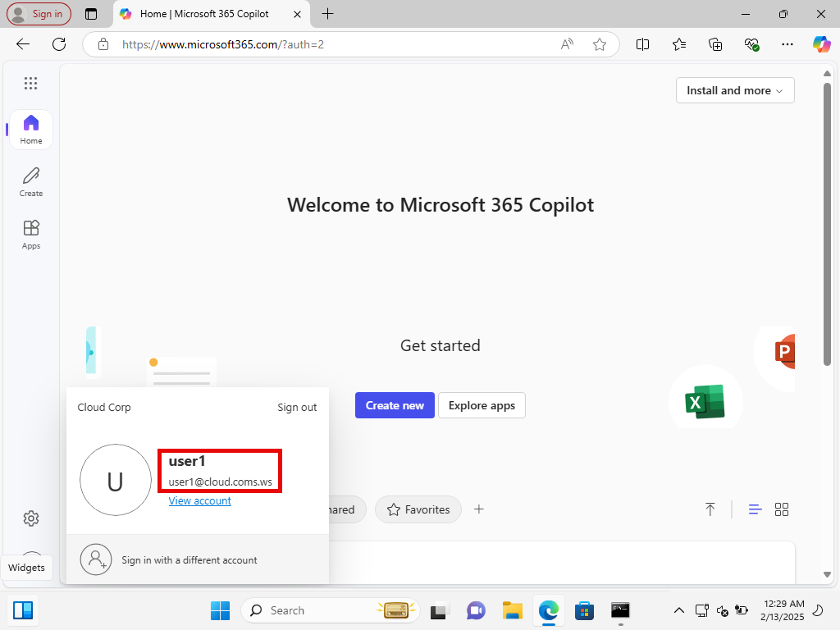Viewport: 840px width, 630px height.
Task: Click the Microsoft Edge taskbar icon
Action: (548, 610)
